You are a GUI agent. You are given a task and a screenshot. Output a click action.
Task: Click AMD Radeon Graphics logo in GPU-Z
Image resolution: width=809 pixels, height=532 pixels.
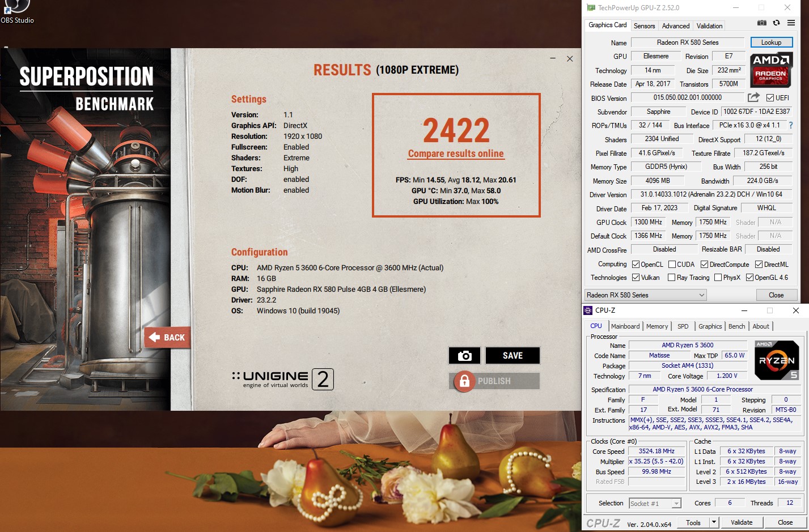click(x=771, y=70)
